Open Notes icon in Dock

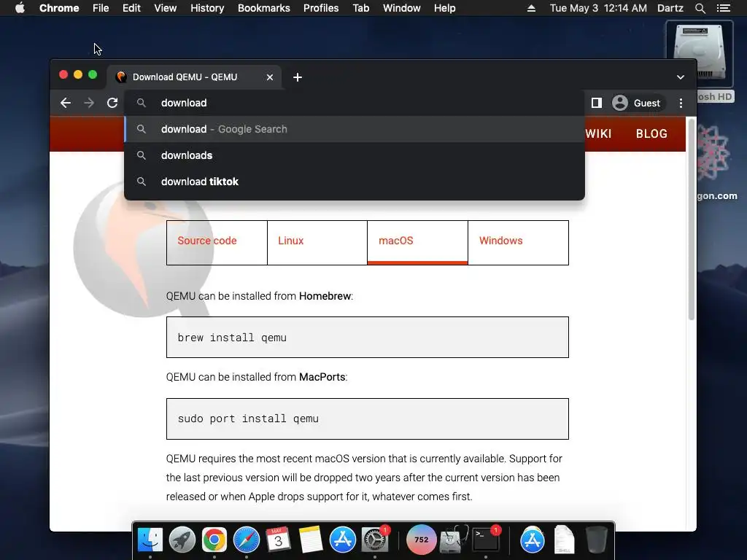[x=311, y=540]
